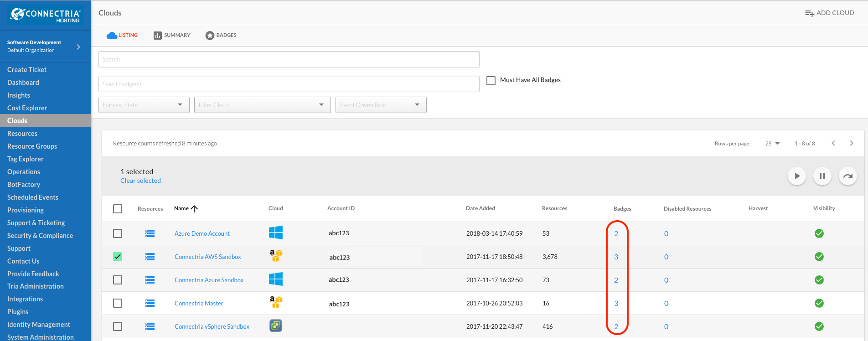
Task: Change rows per page from 25
Action: [773, 144]
